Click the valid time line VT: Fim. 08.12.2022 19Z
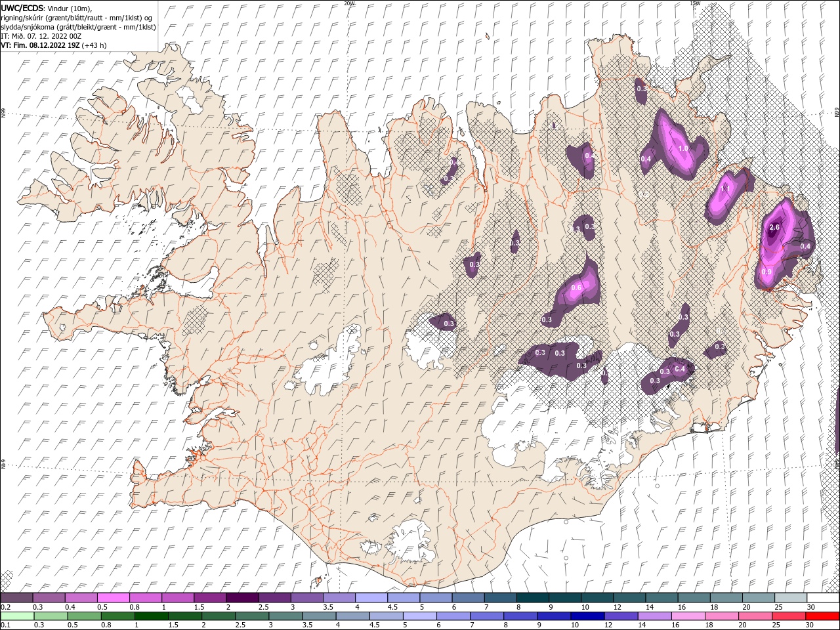Screen dimensions: 840x630 [41, 45]
